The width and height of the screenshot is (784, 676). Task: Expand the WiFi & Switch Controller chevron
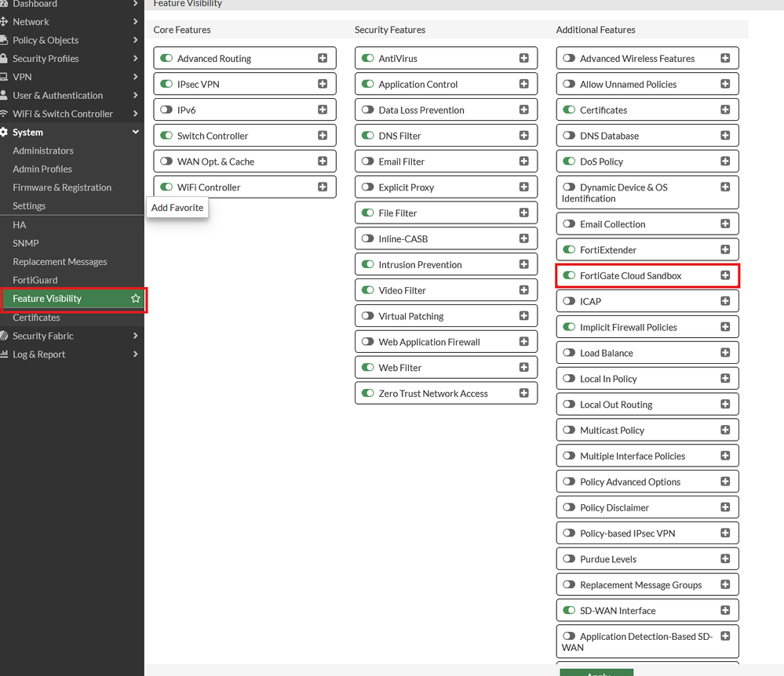coord(136,114)
